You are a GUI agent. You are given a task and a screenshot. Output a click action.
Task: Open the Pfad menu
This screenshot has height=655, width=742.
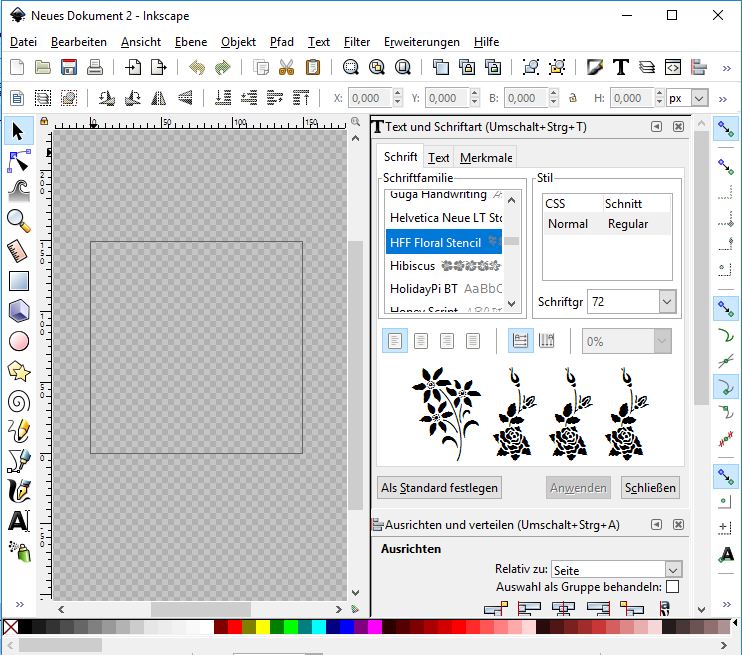281,42
